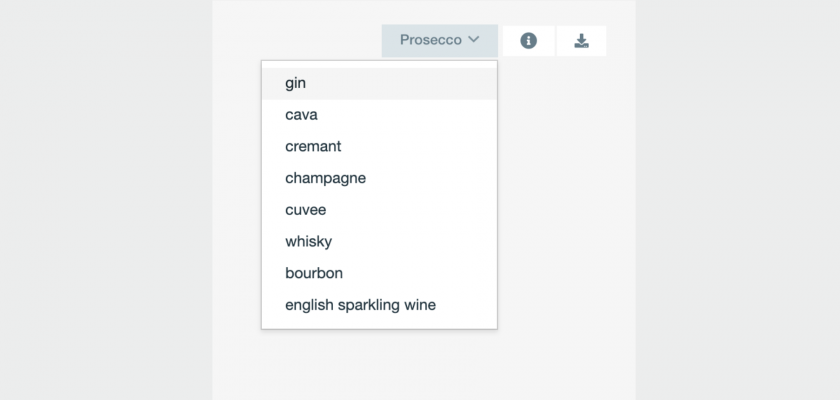Switch the category to gin
Screen dimensions: 840x400
295,83
